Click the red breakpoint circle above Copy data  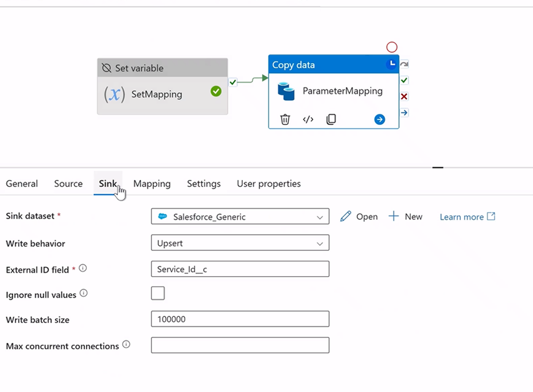392,47
